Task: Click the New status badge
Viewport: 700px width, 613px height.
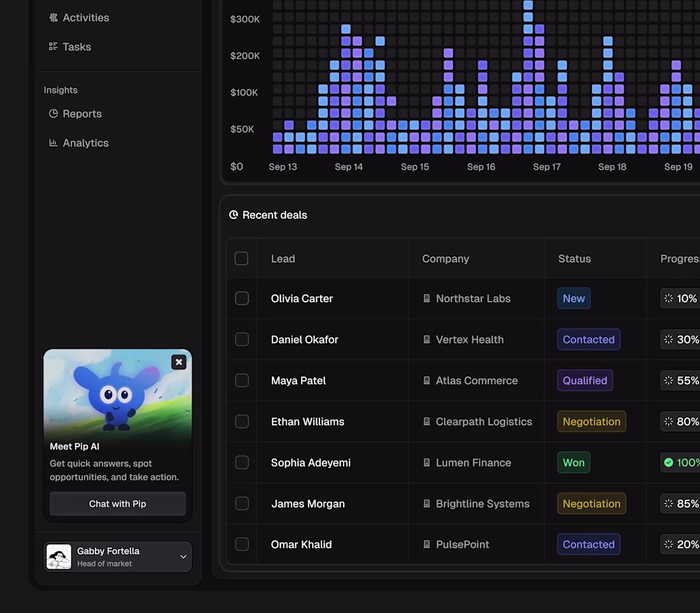Action: pos(573,299)
